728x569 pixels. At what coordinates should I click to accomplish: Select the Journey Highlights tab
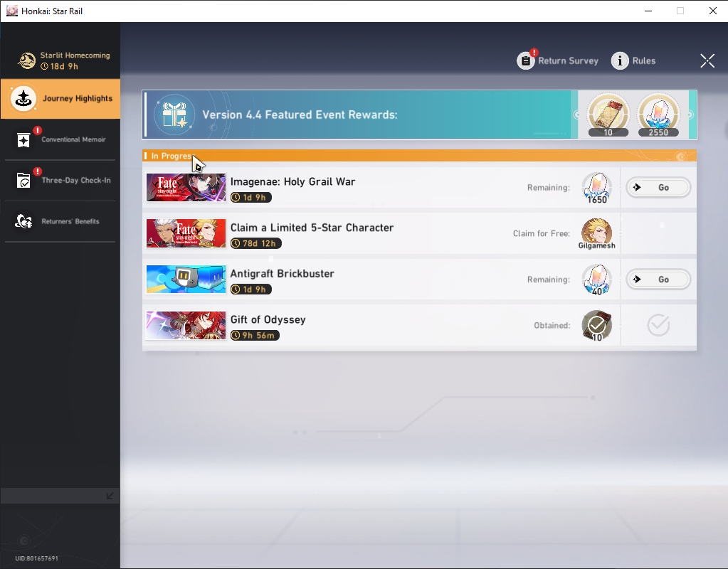60,98
